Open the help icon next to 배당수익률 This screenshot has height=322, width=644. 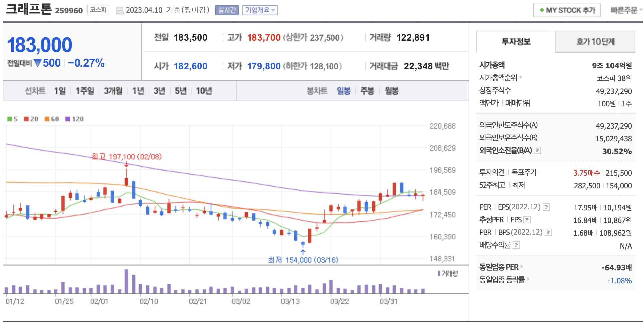click(516, 245)
